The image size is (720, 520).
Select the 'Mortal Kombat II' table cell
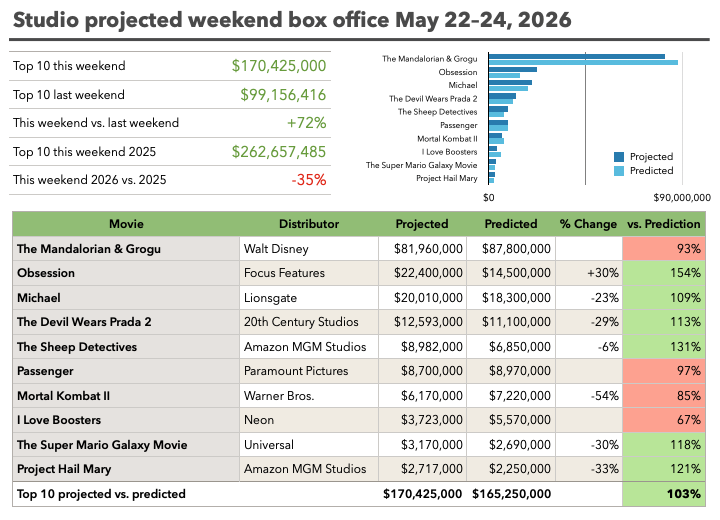[x=126, y=396]
